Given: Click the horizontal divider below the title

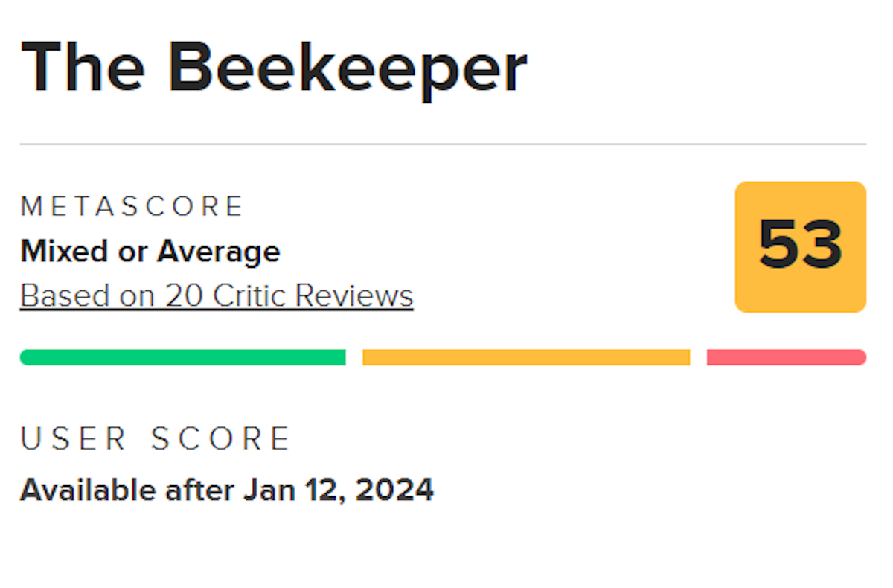Looking at the screenshot, I should point(443,144).
